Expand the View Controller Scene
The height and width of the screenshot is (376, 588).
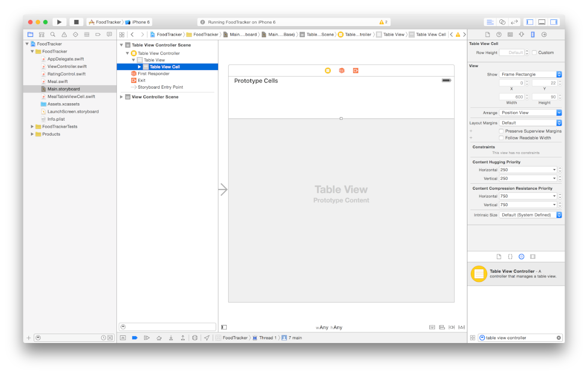(x=121, y=97)
